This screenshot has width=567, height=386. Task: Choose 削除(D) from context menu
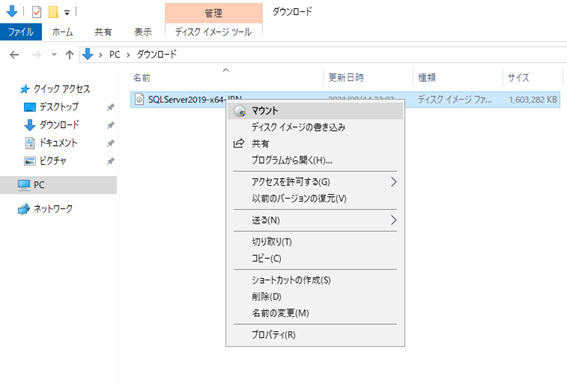315,297
